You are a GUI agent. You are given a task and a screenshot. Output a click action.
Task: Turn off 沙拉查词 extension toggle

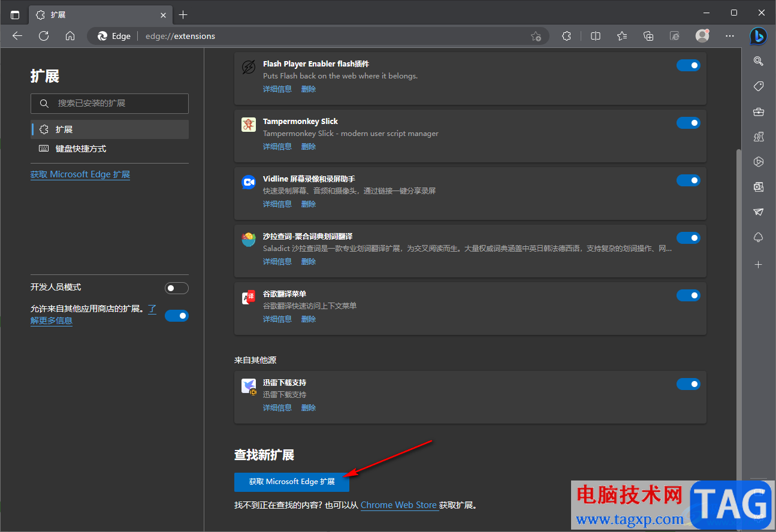pyautogui.click(x=689, y=238)
